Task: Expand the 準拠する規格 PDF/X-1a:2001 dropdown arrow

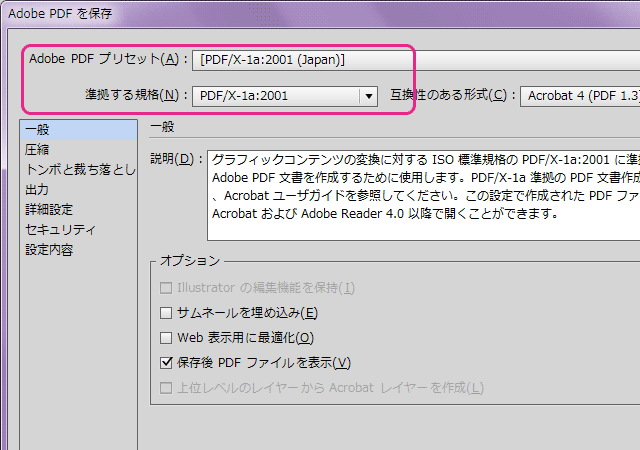Action: 369,96
